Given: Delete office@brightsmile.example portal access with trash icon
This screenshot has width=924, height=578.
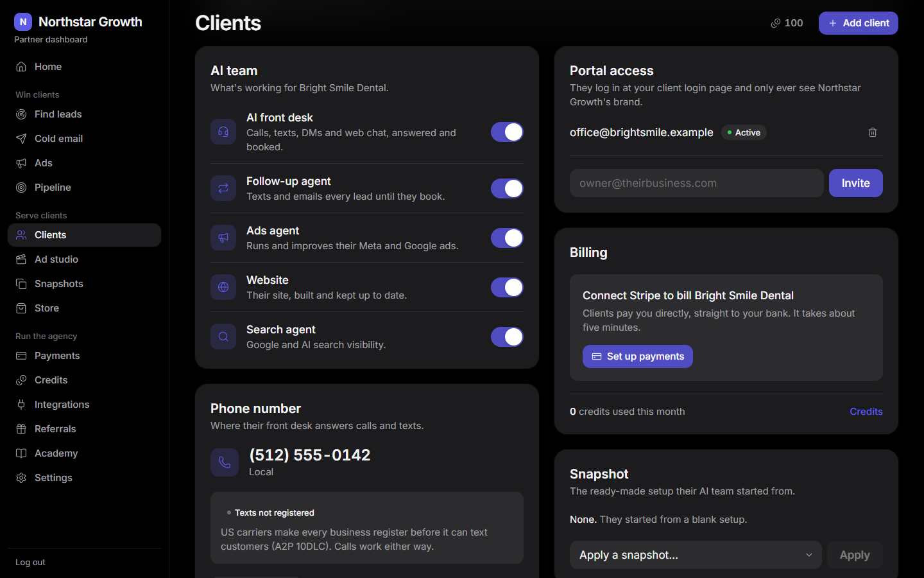Looking at the screenshot, I should pos(873,132).
